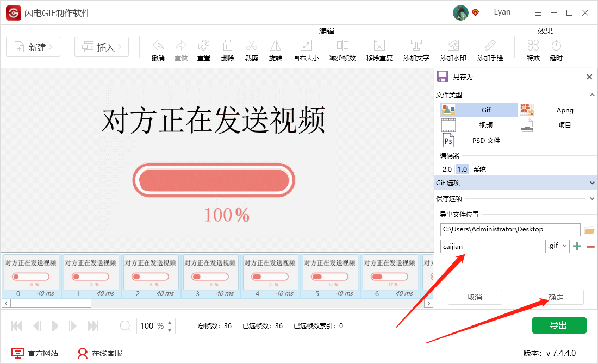
Task: Open the hamburger menu at top right
Action: pos(538,12)
